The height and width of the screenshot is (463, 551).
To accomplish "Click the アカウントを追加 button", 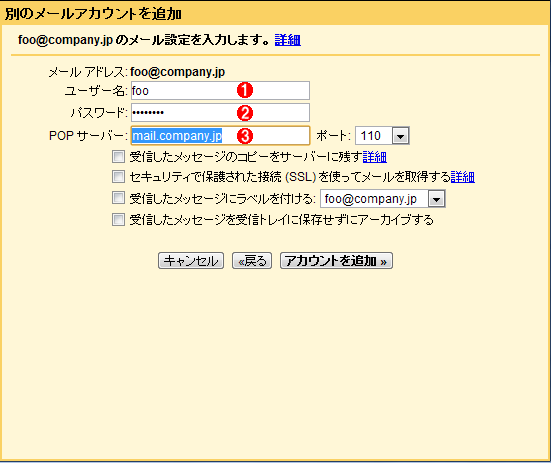I will (x=336, y=261).
